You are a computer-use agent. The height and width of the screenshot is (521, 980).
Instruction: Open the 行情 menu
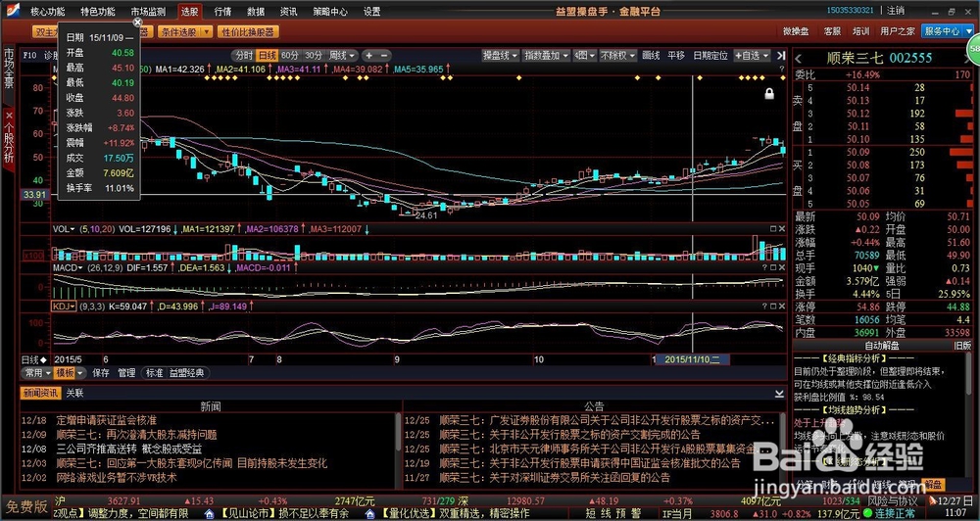(222, 11)
